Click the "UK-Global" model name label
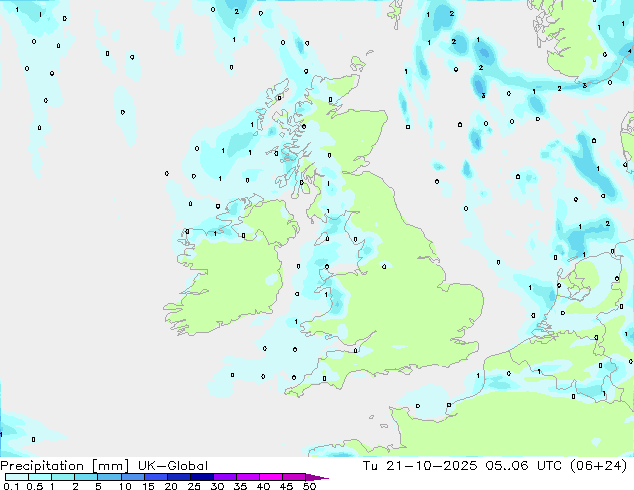The image size is (634, 490). point(173,466)
